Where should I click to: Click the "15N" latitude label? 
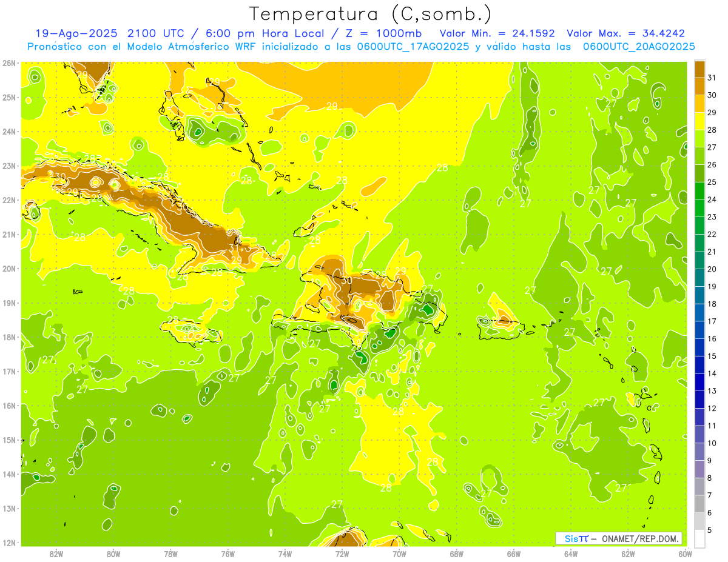[9, 440]
